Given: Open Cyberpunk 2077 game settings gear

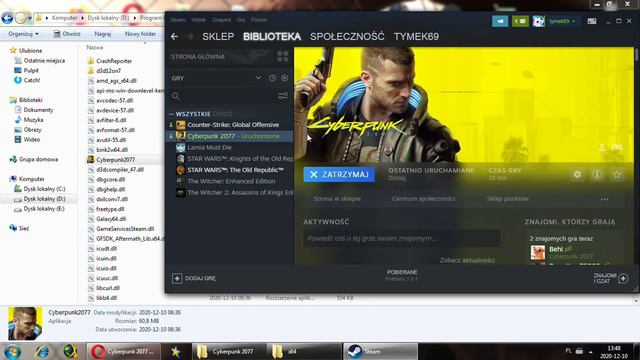Looking at the screenshot, I should [577, 175].
